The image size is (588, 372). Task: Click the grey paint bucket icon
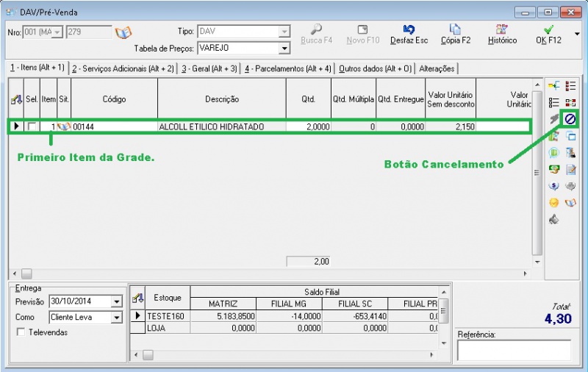[554, 219]
